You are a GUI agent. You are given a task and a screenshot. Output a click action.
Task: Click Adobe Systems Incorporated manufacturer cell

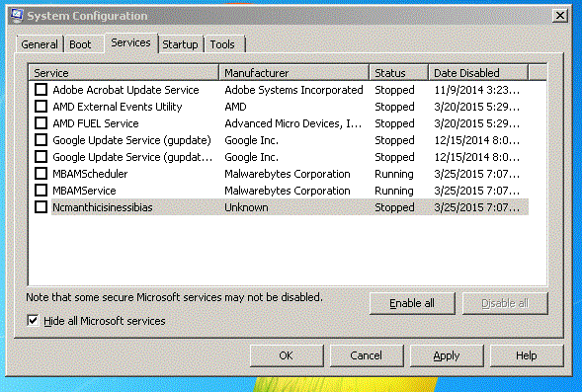tap(293, 90)
